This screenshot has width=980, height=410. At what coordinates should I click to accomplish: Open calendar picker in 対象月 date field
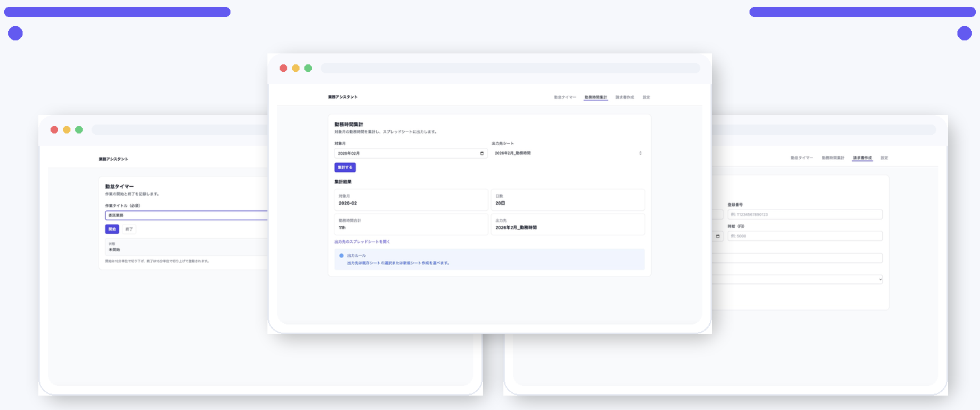point(482,153)
